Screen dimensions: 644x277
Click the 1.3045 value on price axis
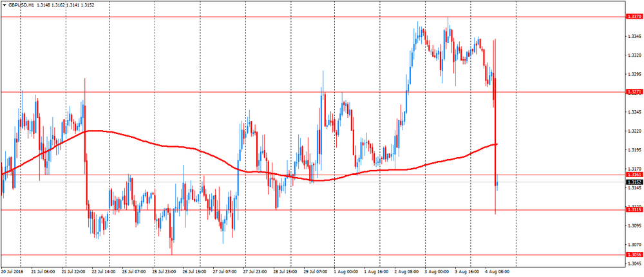634,263
